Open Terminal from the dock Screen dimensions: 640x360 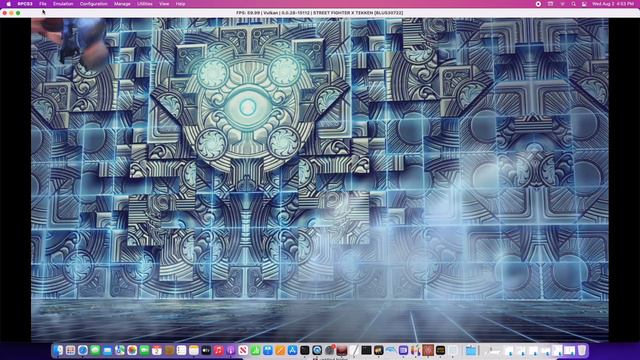click(305, 350)
